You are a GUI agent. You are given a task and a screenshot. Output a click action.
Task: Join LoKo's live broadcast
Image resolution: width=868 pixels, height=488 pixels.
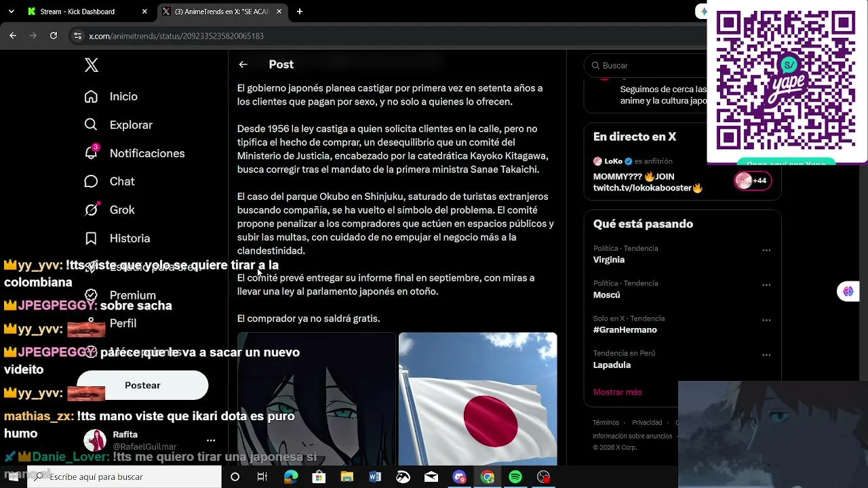click(649, 182)
